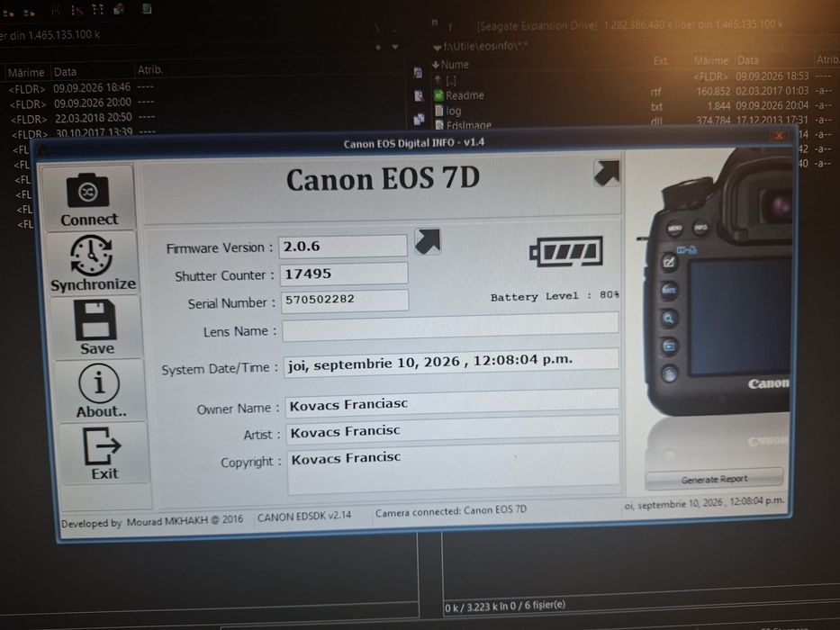Select the Shutter Counter value field
840x630 pixels.
point(344,274)
